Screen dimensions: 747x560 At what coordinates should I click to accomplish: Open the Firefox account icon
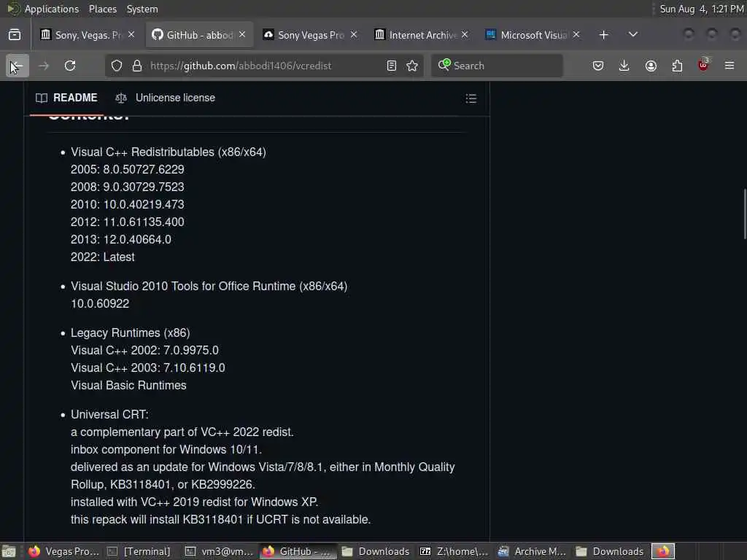(651, 66)
